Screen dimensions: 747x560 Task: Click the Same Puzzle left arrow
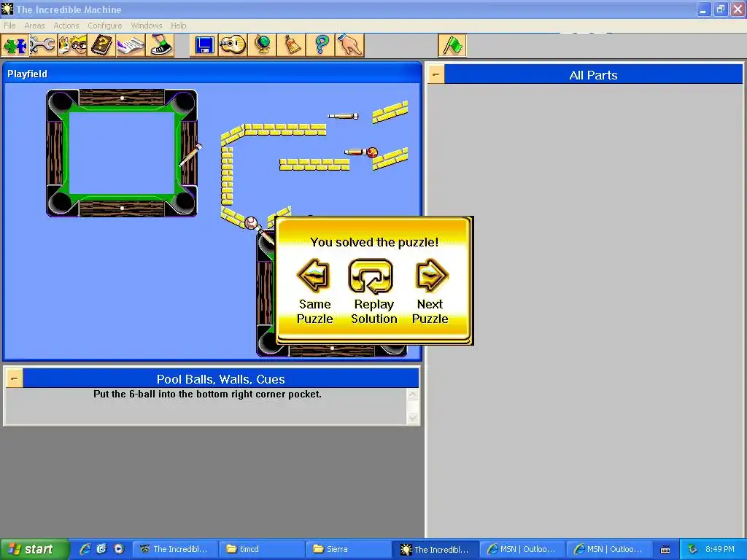click(314, 276)
